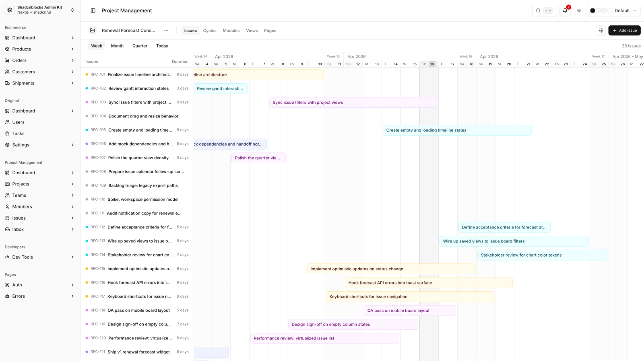Expand the Orders chevron
Screen dimensions: 644x362
point(72,60)
